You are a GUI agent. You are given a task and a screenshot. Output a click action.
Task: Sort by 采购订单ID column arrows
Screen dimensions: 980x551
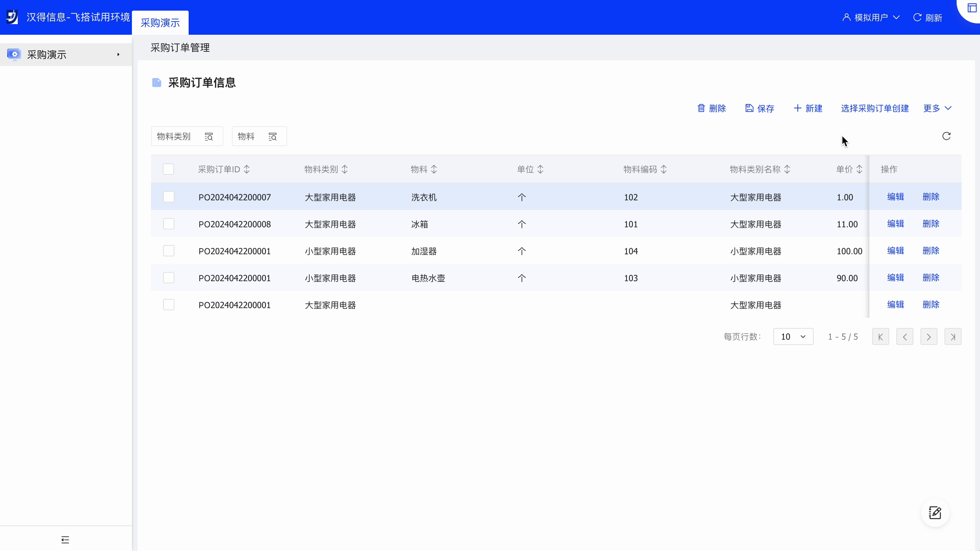[247, 169]
